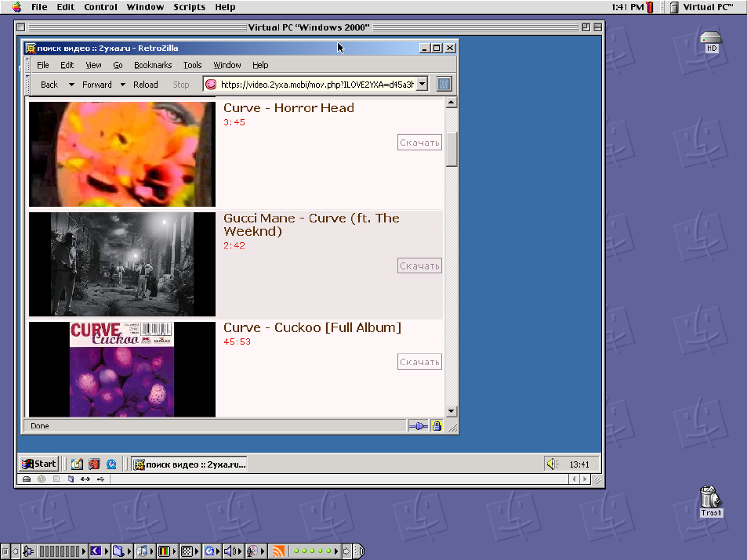Open the monitor resolution Control Strip module
The image size is (747, 560).
point(189,551)
